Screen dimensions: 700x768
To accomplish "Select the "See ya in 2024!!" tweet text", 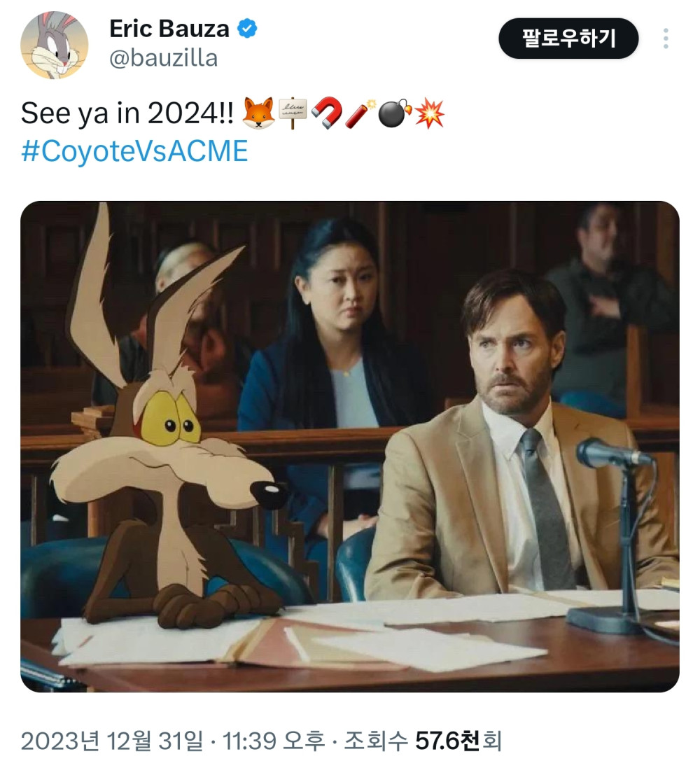I will pos(128,114).
